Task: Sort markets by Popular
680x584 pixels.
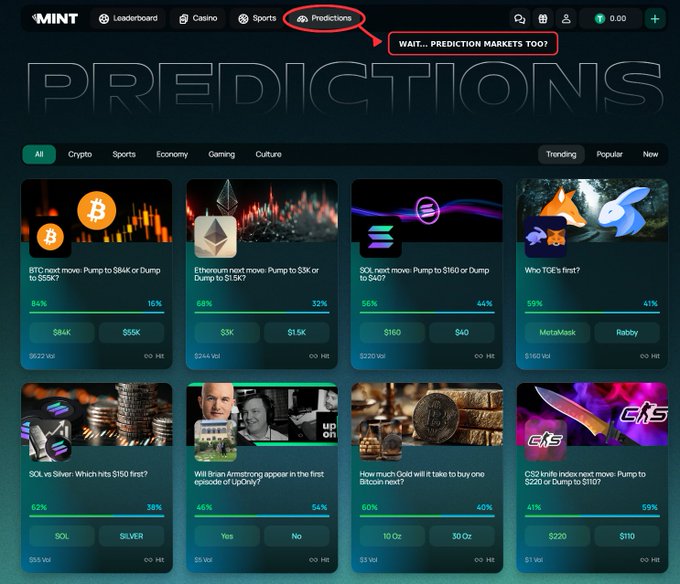Action: click(609, 154)
